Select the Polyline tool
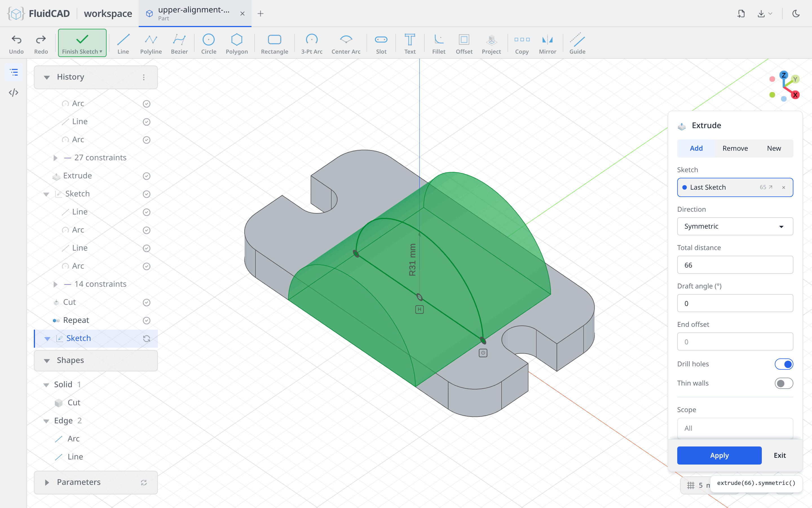This screenshot has width=812, height=508. click(151, 44)
